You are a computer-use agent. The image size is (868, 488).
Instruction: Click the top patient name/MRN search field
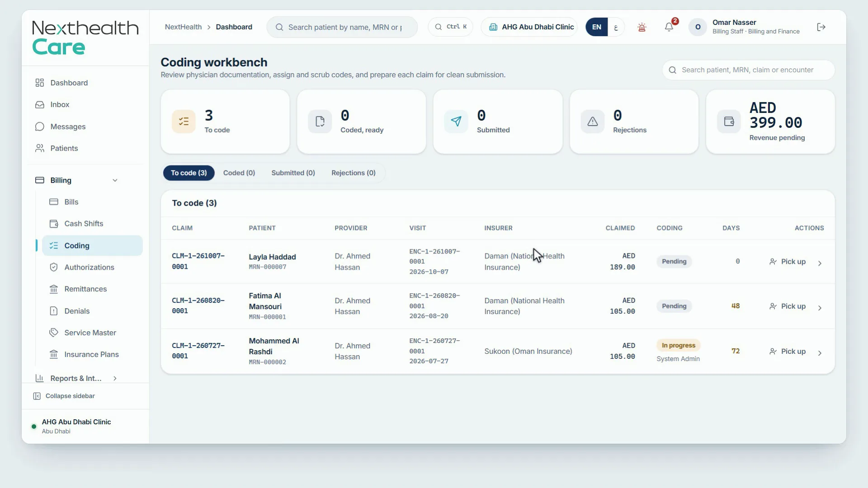342,27
